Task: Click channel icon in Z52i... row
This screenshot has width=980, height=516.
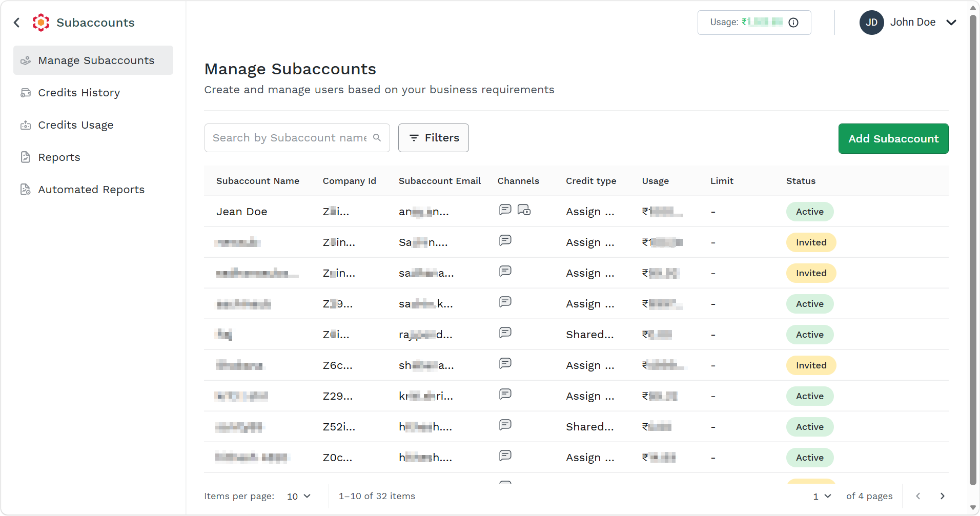Action: [x=505, y=425]
